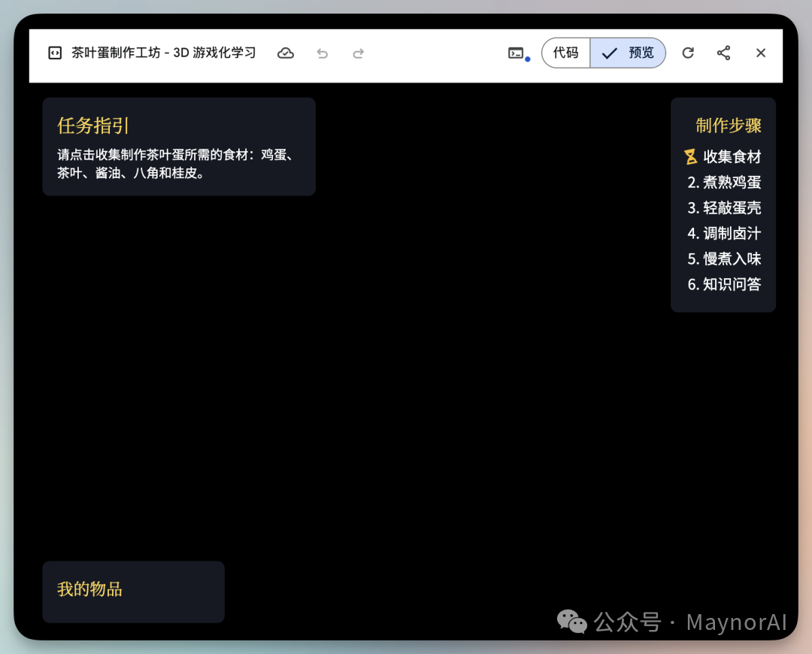Click the share icon
This screenshot has width=812, height=654.
point(724,53)
